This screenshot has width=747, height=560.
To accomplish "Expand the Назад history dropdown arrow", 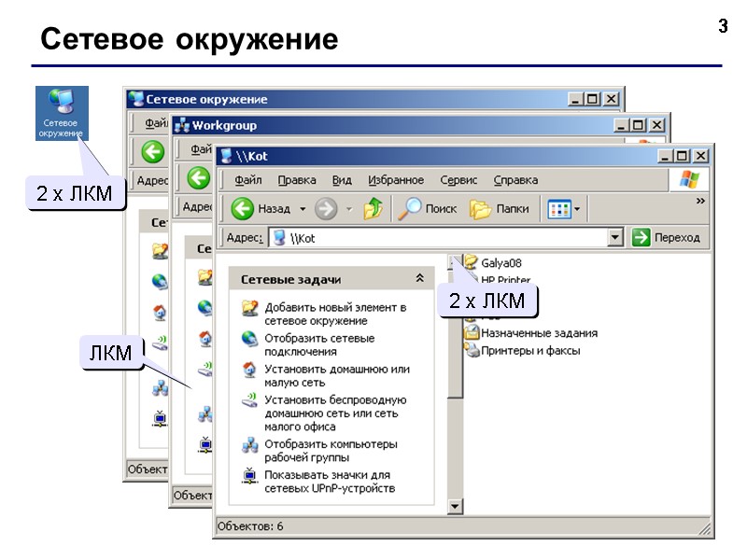I will click(x=303, y=209).
